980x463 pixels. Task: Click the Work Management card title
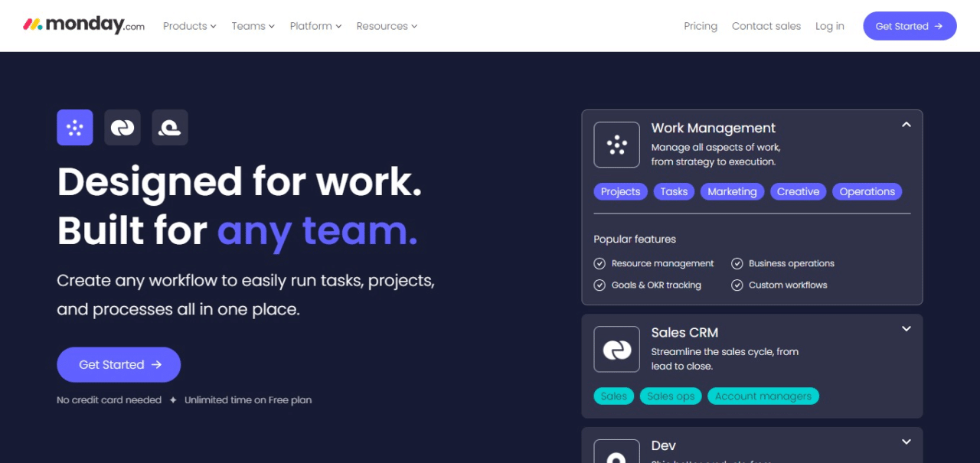(714, 128)
